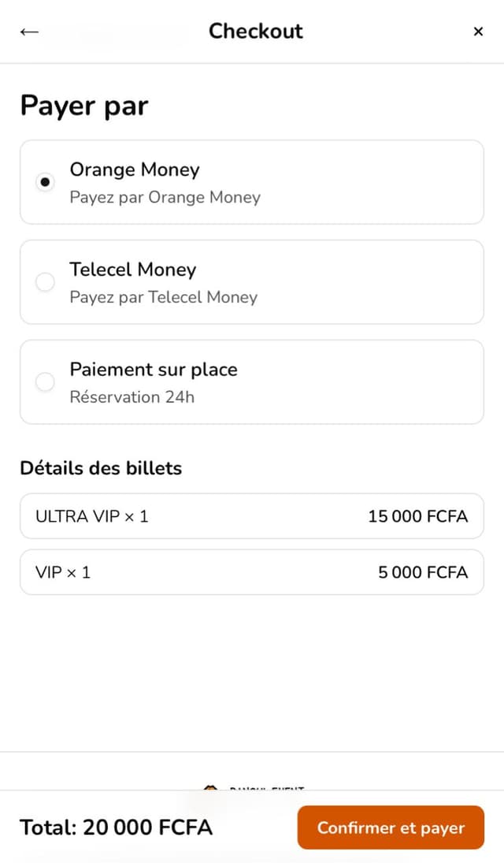Click the 'Payez par Telecel Money' description
The width and height of the screenshot is (504, 863).
164,297
